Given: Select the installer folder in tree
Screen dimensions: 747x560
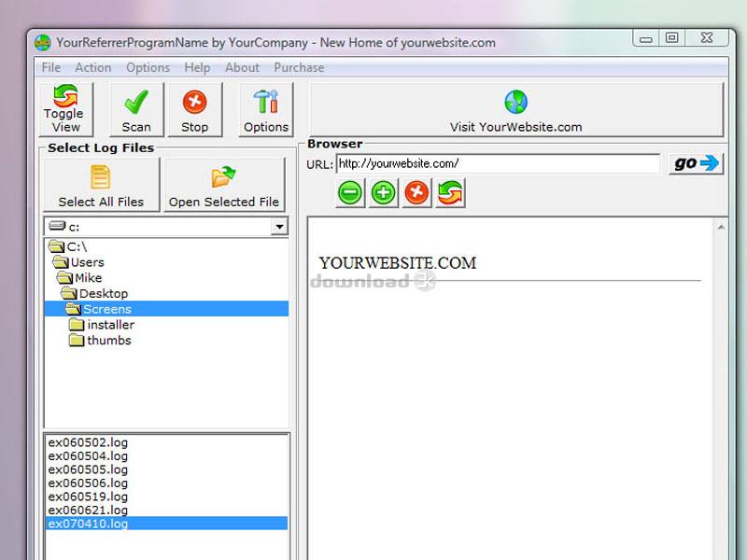Looking at the screenshot, I should tap(102, 325).
